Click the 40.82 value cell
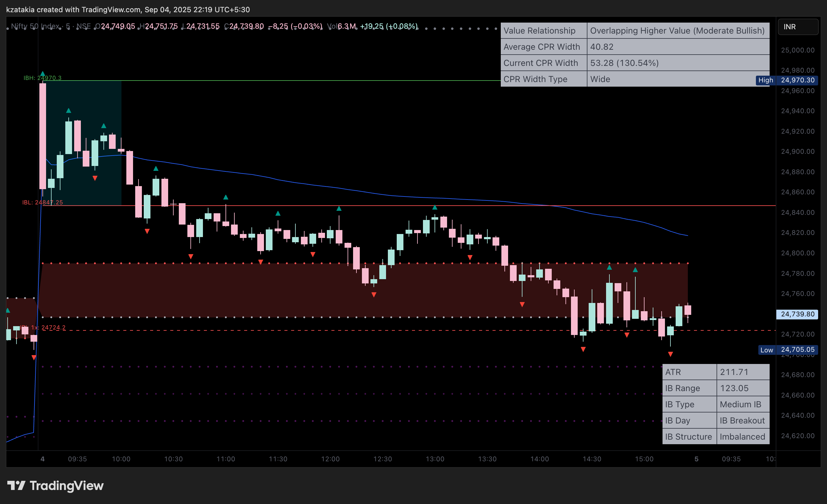 [x=678, y=47]
